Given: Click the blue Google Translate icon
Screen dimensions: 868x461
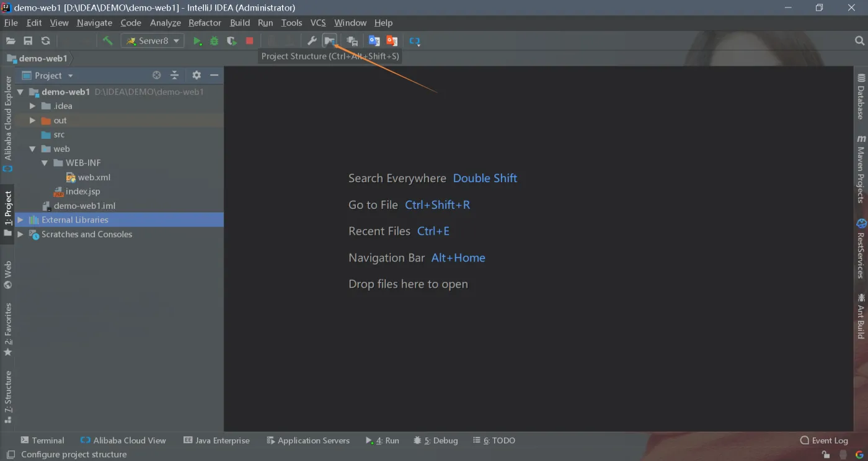Looking at the screenshot, I should click(x=374, y=41).
